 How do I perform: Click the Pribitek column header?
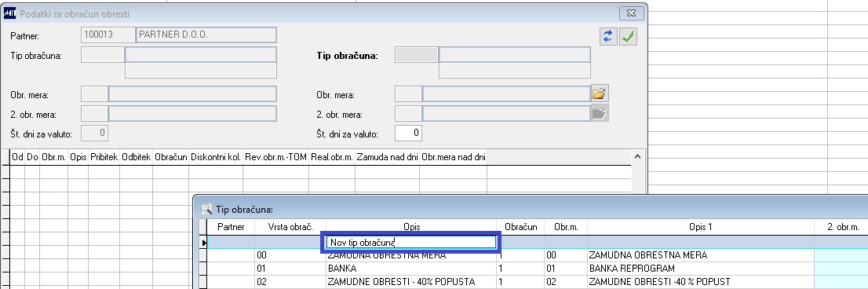pos(104,157)
